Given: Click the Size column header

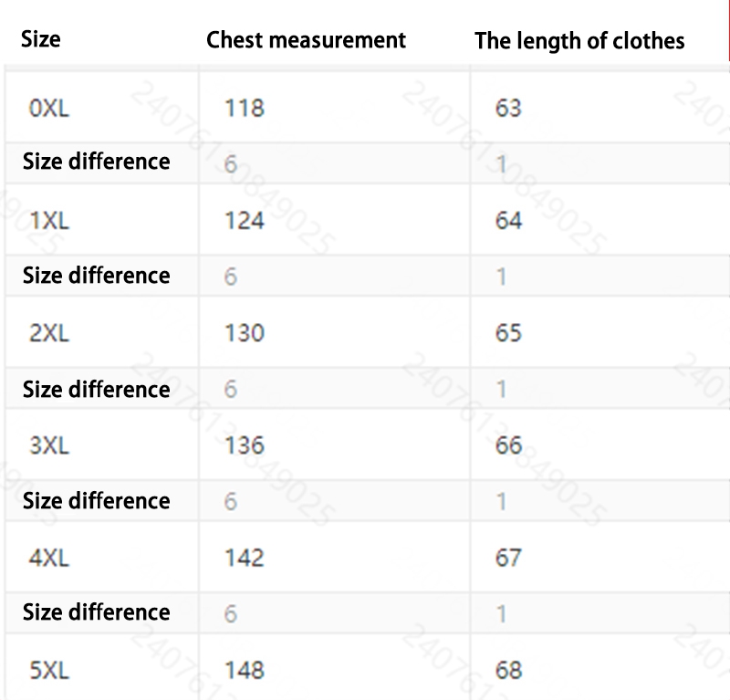Looking at the screenshot, I should [x=41, y=39].
